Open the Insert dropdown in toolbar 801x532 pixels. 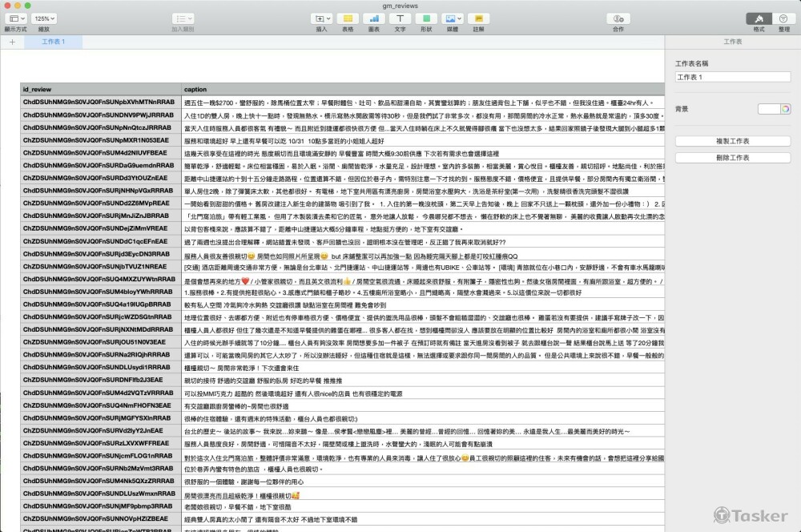(x=321, y=18)
